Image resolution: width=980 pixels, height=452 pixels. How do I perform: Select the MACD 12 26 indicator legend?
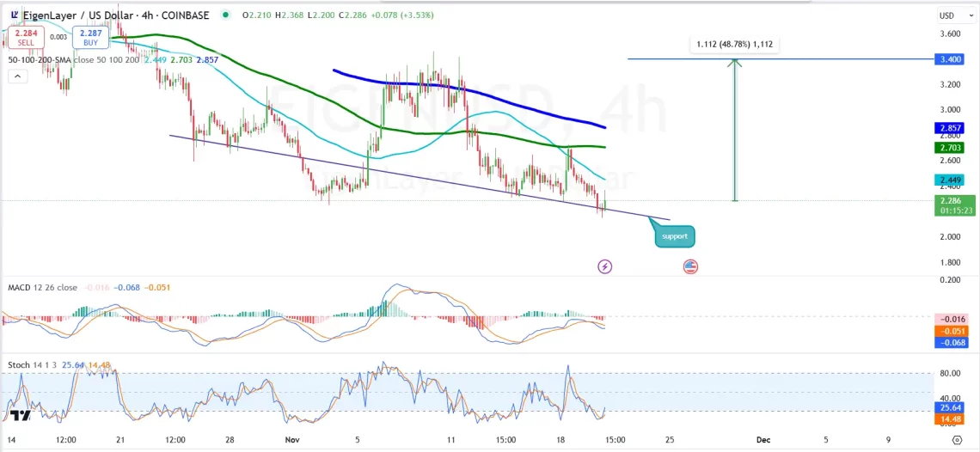click(43, 287)
